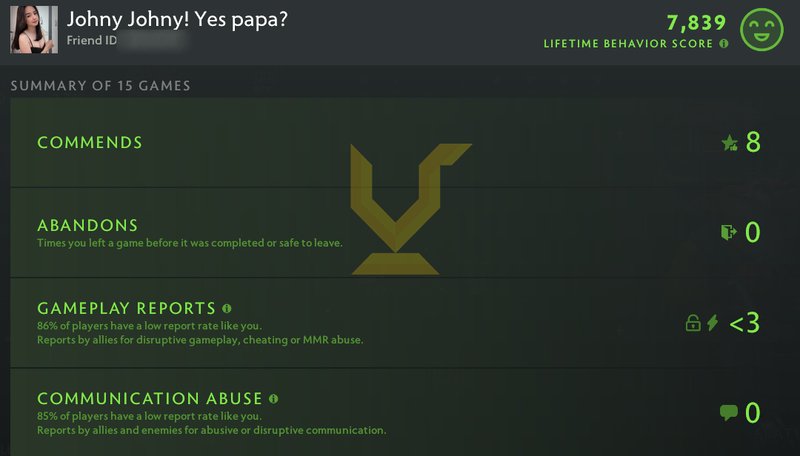Click the 7,839 behavior score number
The height and width of the screenshot is (456, 800).
pyautogui.click(x=696, y=22)
